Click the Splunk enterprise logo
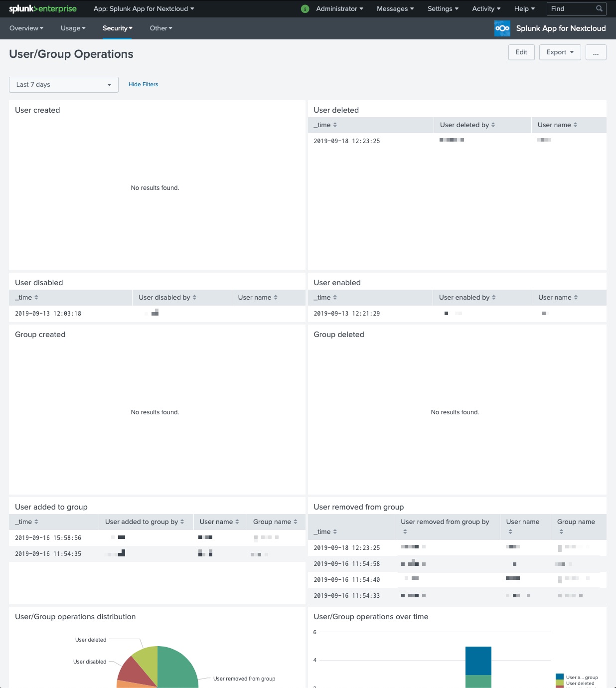The height and width of the screenshot is (688, 616). (43, 8)
